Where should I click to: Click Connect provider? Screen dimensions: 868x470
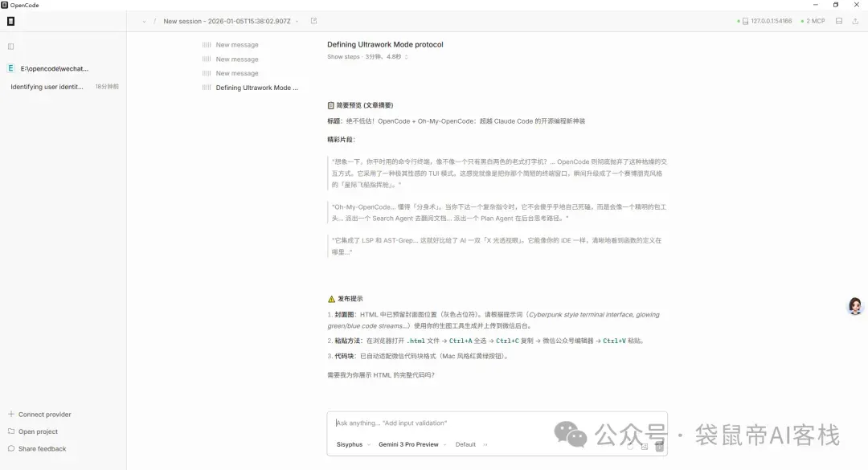click(x=39, y=414)
